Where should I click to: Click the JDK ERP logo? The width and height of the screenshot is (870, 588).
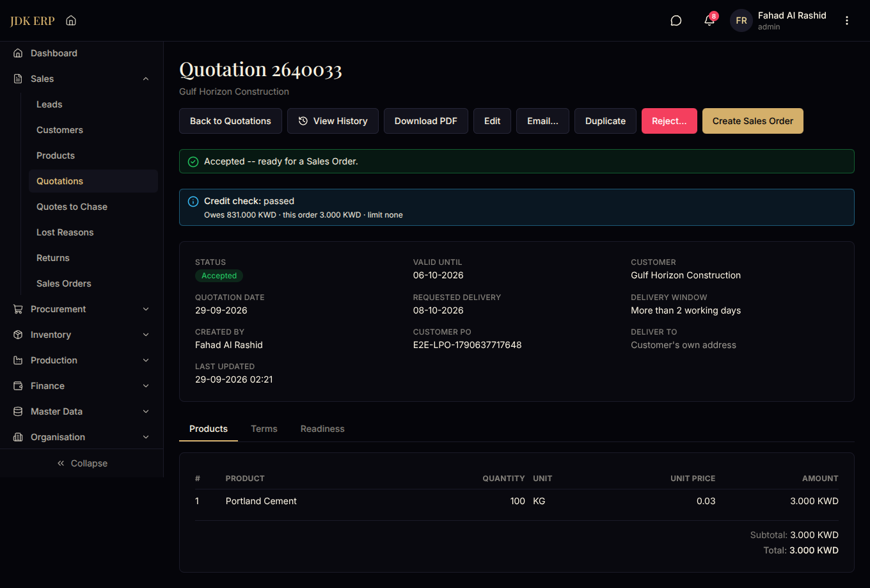33,20
